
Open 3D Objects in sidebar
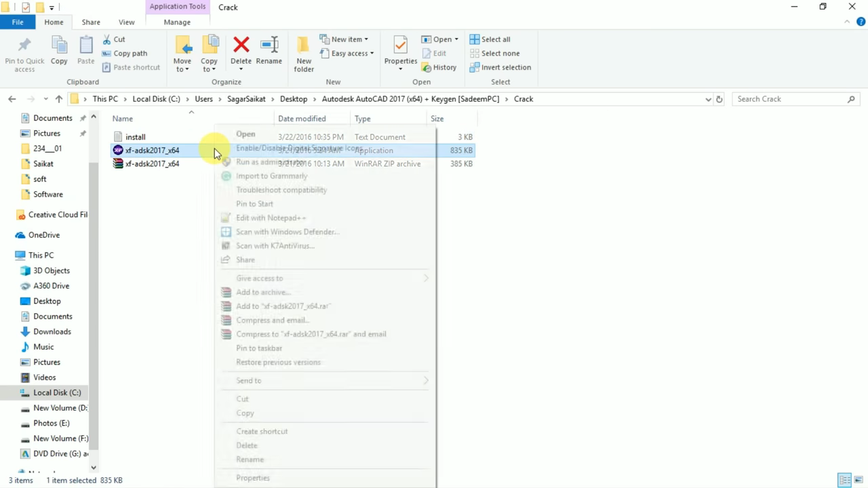coord(52,270)
